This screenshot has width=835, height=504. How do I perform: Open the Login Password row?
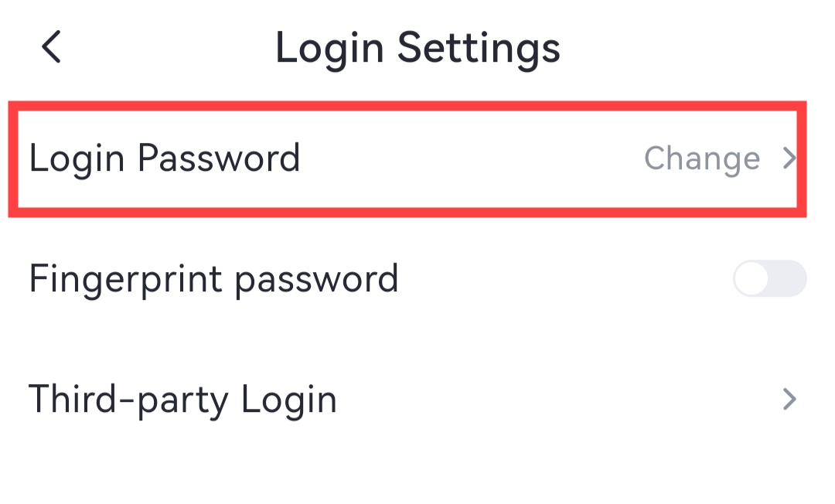pos(407,158)
